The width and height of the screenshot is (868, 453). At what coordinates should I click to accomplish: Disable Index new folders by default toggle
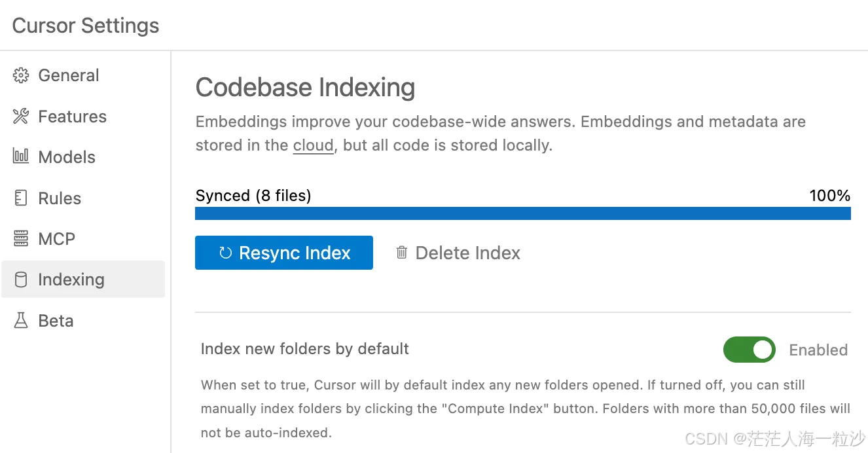click(749, 350)
